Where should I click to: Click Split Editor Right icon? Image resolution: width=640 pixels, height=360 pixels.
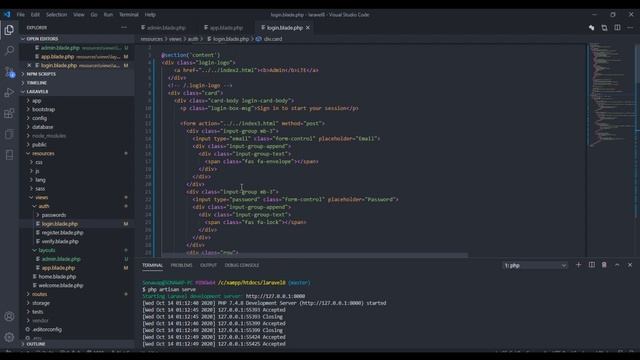pyautogui.click(x=617, y=28)
